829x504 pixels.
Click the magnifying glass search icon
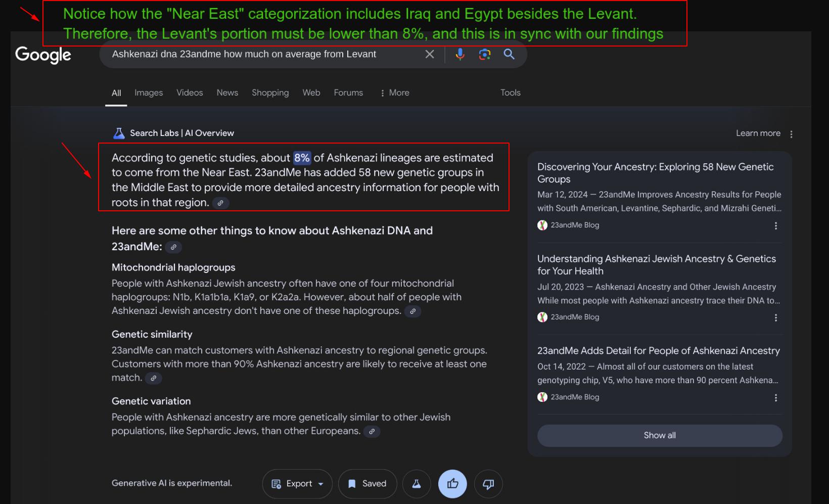tap(509, 55)
